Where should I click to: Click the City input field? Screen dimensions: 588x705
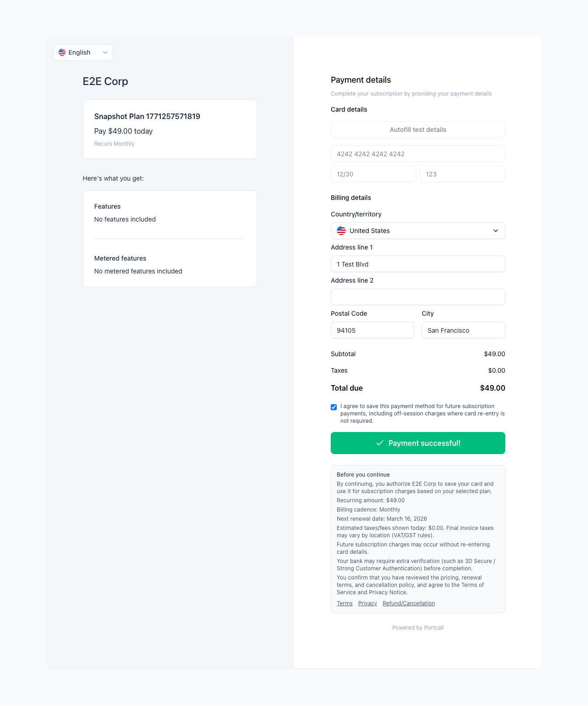click(x=463, y=330)
